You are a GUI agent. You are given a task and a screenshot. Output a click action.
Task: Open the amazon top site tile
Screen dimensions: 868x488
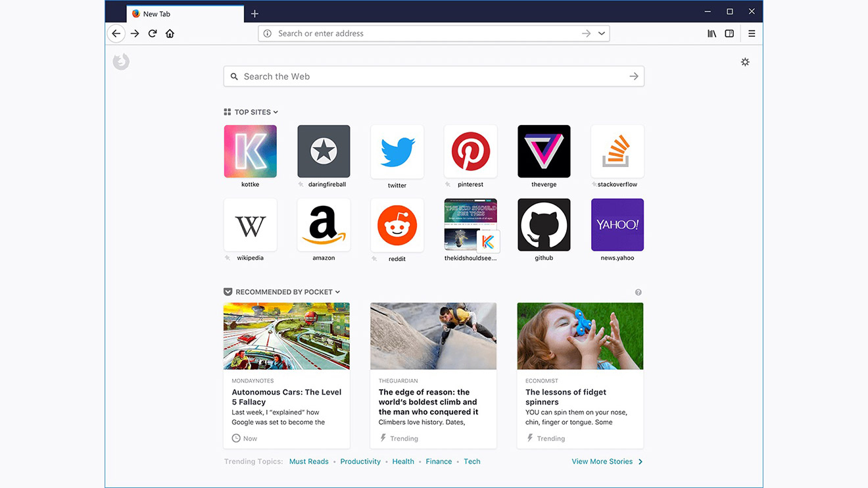324,225
